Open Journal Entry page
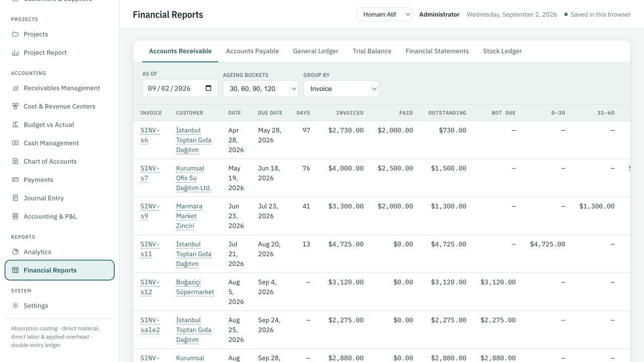This screenshot has width=644, height=362. point(60,198)
